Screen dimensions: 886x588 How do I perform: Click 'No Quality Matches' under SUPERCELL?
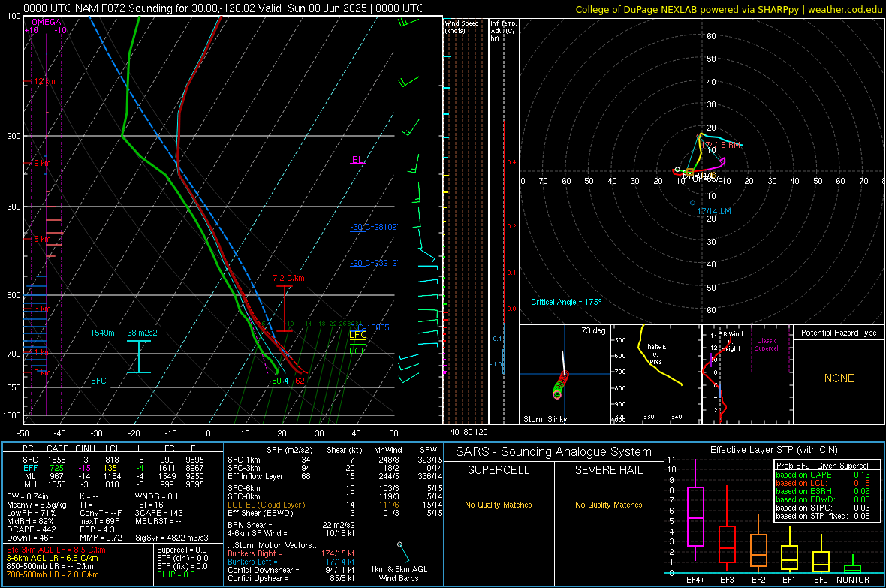coord(499,505)
